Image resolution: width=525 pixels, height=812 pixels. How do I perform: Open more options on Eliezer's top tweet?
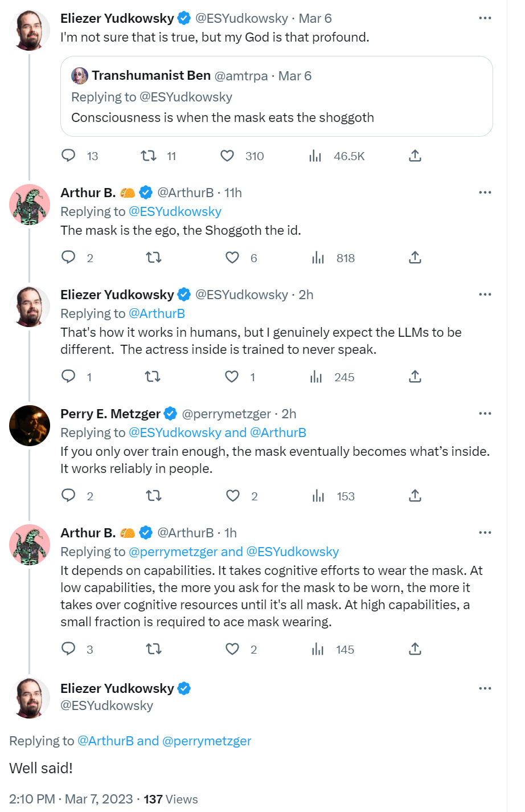tap(485, 18)
